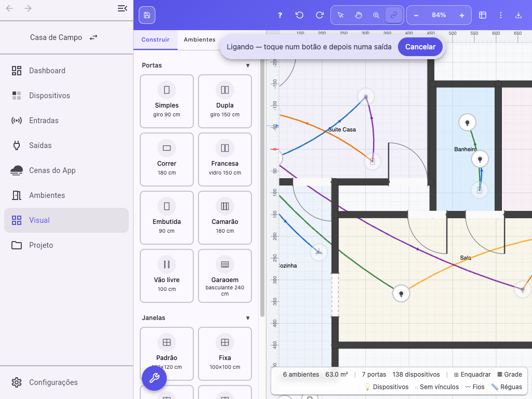Viewport: 532px width, 399px height.
Task: Click the switch device in Suite Casa
Action: click(372, 162)
